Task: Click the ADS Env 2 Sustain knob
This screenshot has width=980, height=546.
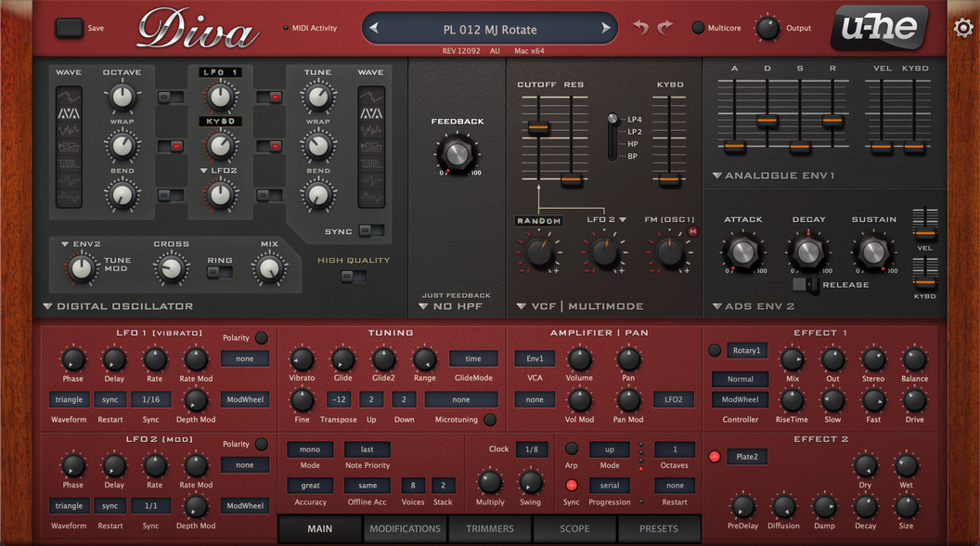Action: click(x=873, y=252)
